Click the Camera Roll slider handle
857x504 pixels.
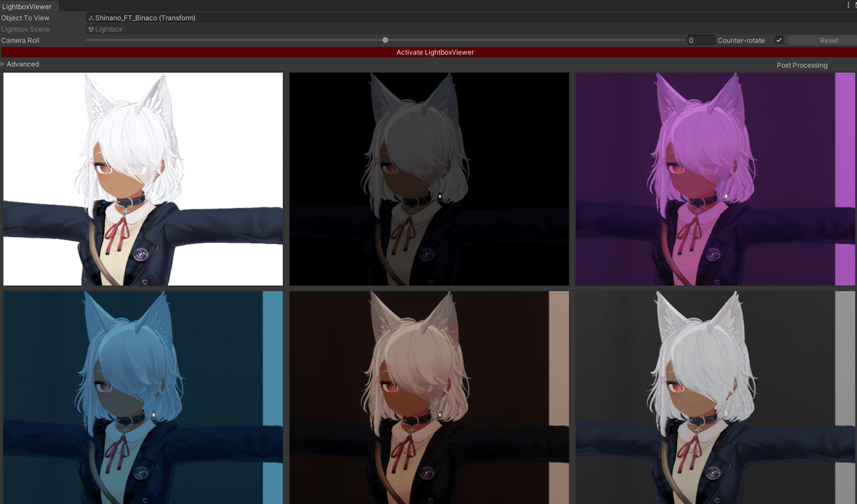click(385, 40)
